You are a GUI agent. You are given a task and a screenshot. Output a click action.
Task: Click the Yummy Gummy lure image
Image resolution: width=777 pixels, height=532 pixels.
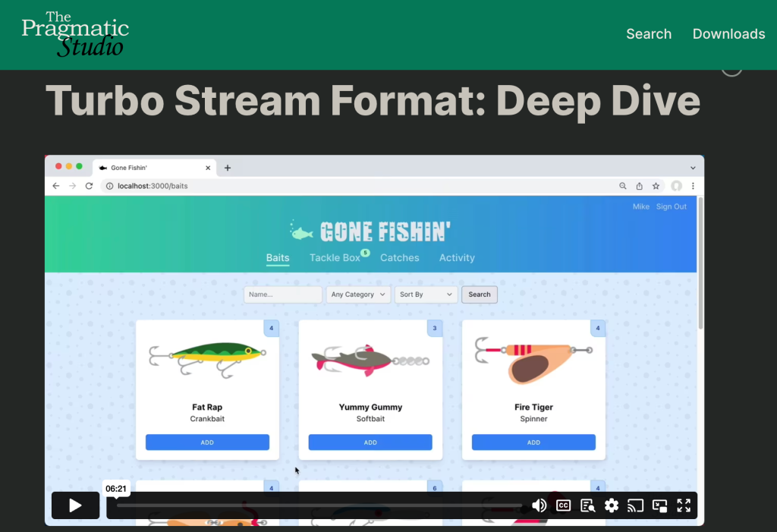coord(370,361)
